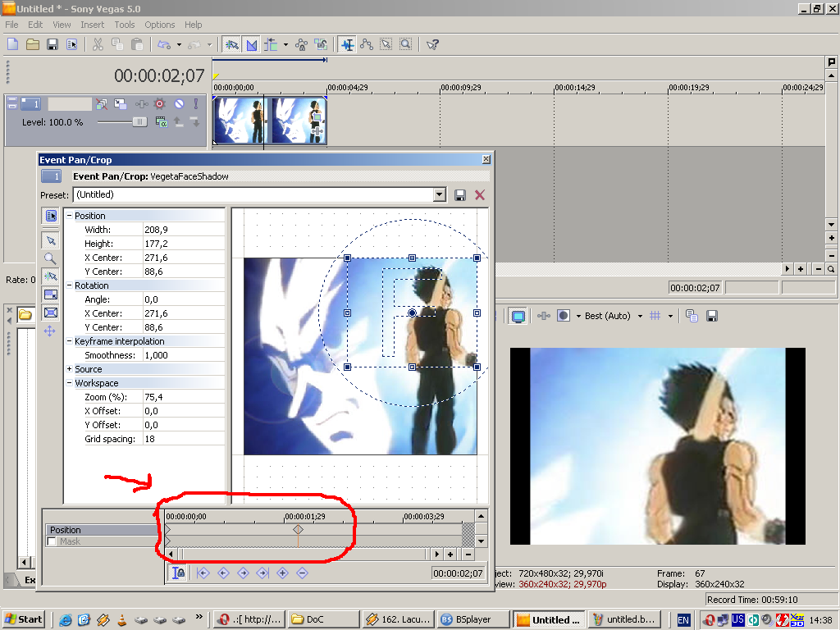Click the save preset floppy icon

(x=459, y=195)
